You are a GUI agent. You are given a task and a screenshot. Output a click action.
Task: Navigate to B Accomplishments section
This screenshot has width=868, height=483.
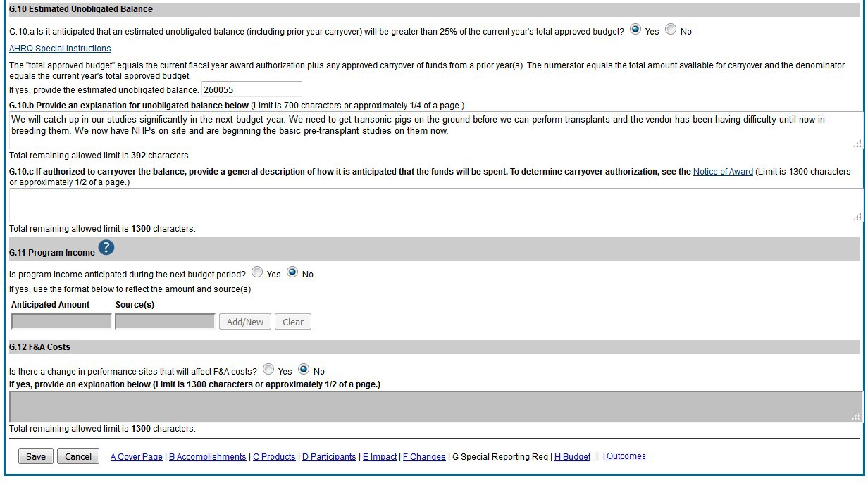pyautogui.click(x=208, y=457)
